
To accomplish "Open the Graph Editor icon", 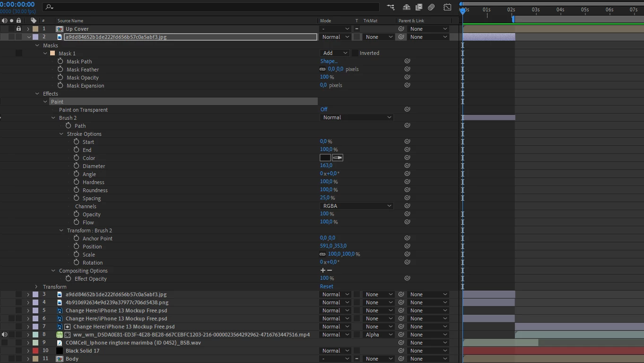I will click(447, 7).
